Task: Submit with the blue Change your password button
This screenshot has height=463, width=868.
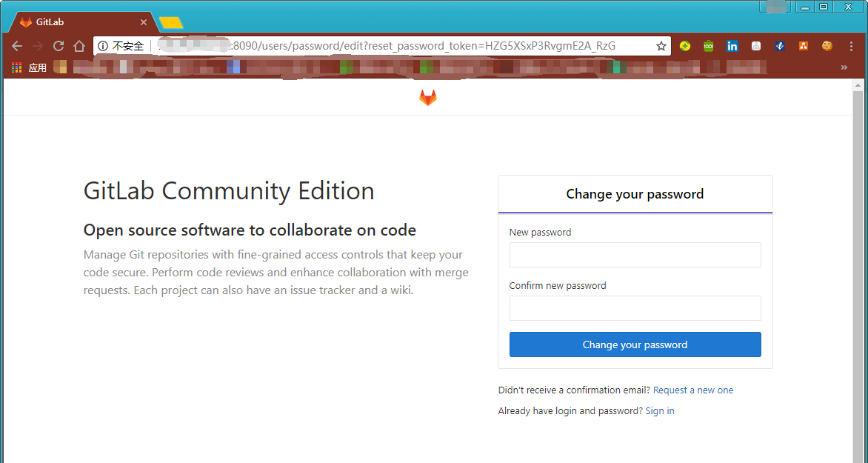Action: click(635, 344)
